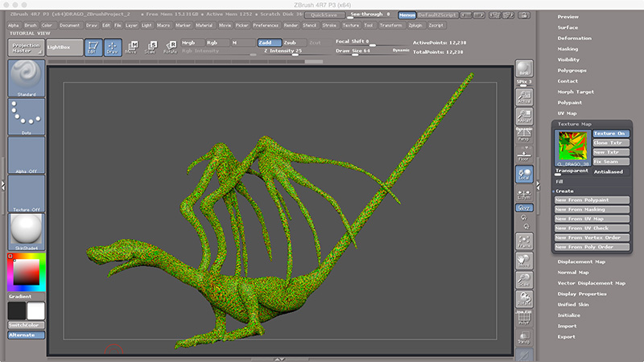The image size is (644, 362).
Task: Click the main color picker square
Action: (x=26, y=272)
